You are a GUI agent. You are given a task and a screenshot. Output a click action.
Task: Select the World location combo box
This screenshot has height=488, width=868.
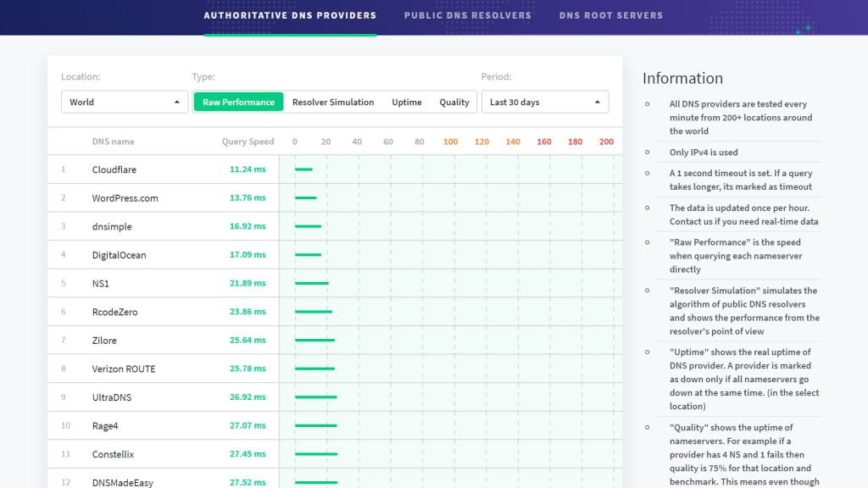tap(125, 102)
